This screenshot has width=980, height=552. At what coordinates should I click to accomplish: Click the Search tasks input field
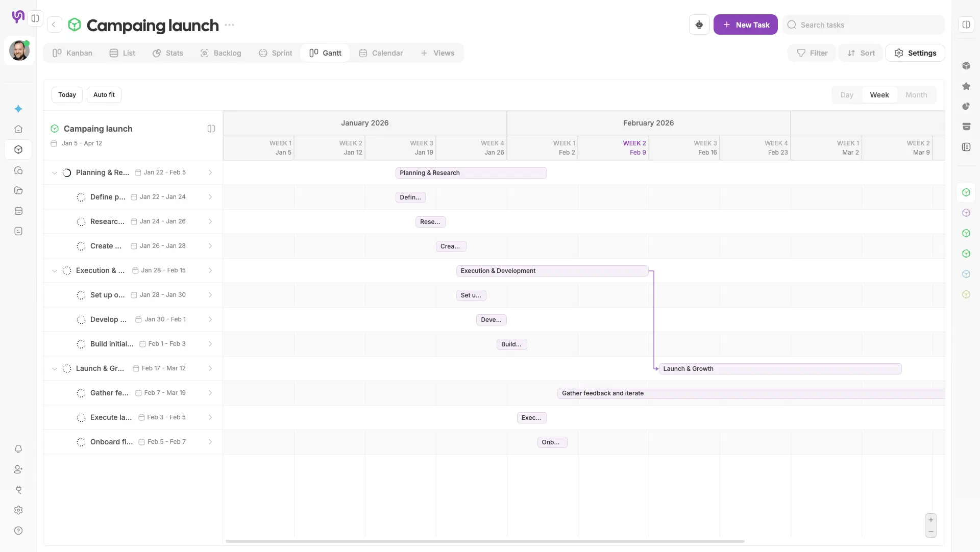point(868,24)
